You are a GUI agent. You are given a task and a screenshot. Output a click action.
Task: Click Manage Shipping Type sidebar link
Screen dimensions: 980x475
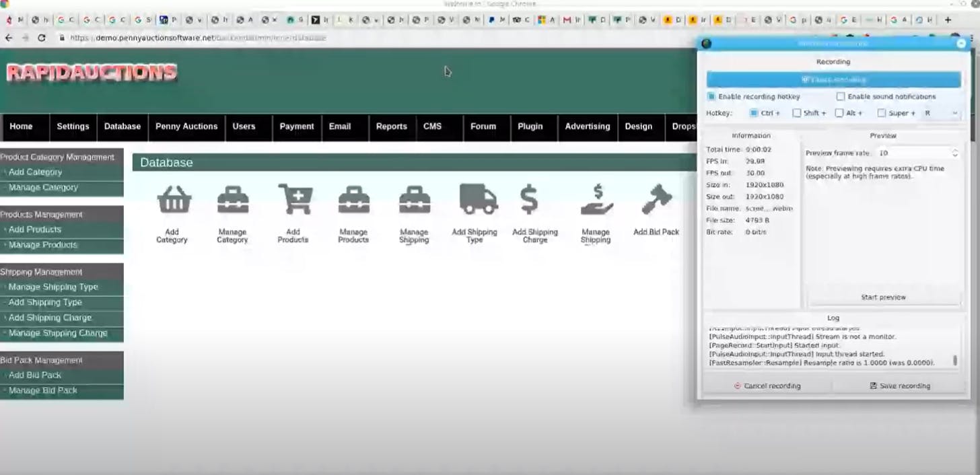click(53, 287)
